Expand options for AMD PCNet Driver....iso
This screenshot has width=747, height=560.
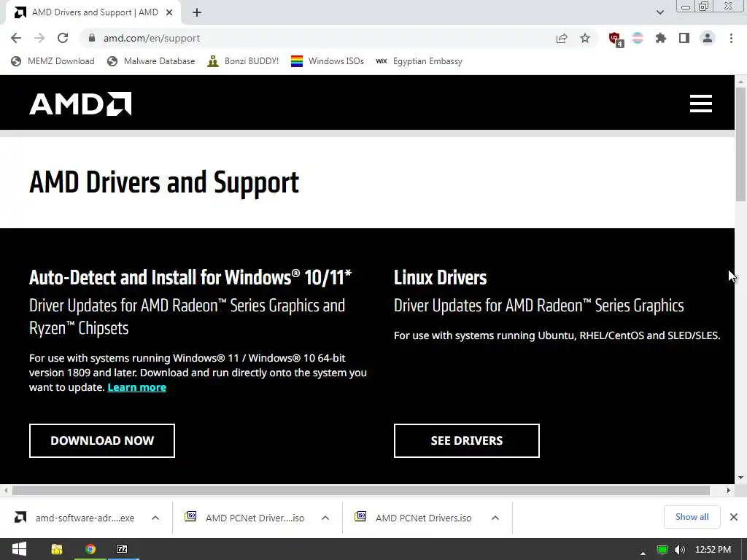pyautogui.click(x=325, y=518)
